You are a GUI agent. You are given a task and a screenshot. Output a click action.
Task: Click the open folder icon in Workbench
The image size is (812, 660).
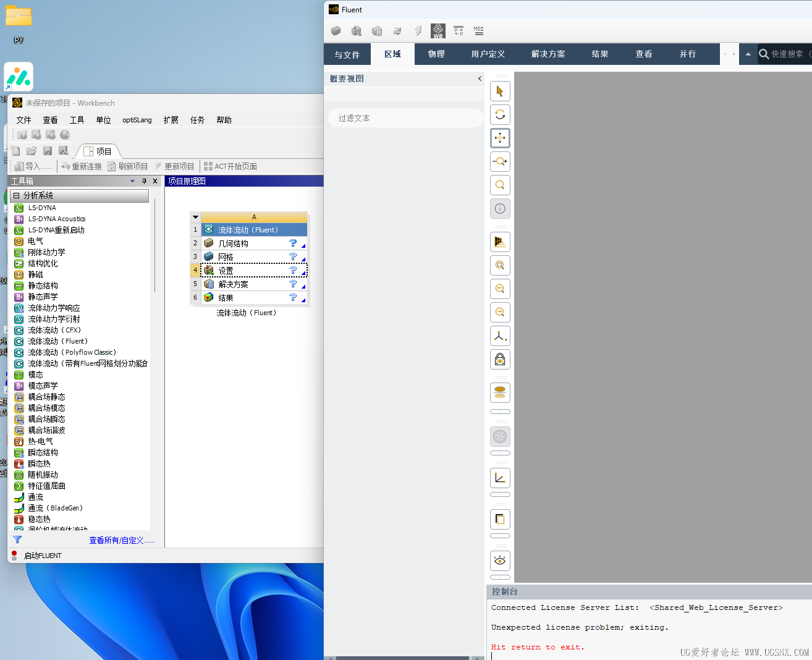tap(32, 151)
